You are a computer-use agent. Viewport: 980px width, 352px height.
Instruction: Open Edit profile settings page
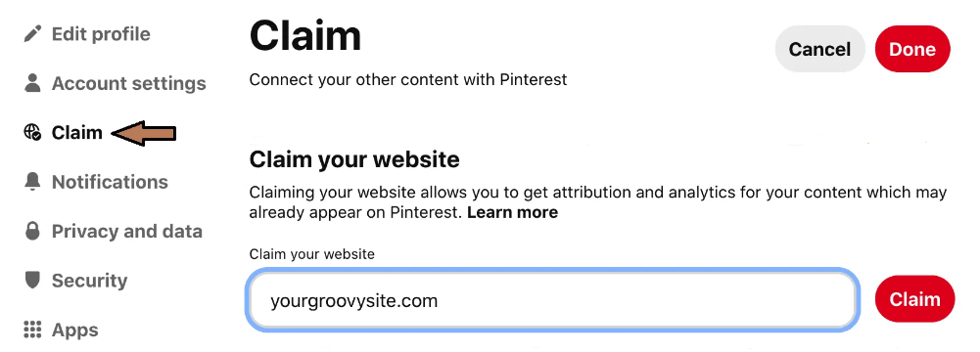click(x=101, y=33)
